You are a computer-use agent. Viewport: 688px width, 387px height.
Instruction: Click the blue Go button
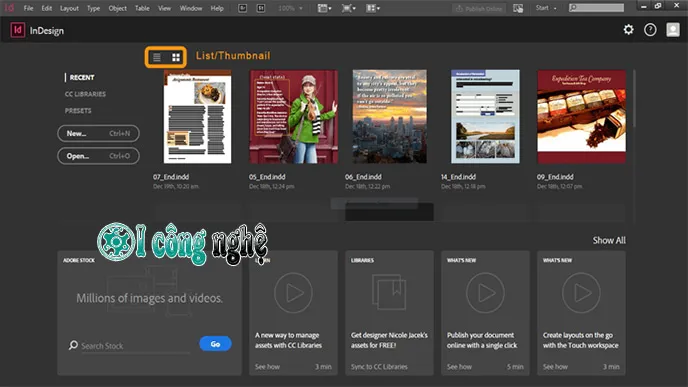click(215, 344)
